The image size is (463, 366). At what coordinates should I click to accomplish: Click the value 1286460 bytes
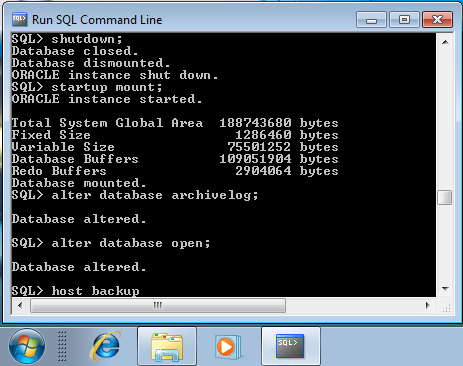pos(287,135)
